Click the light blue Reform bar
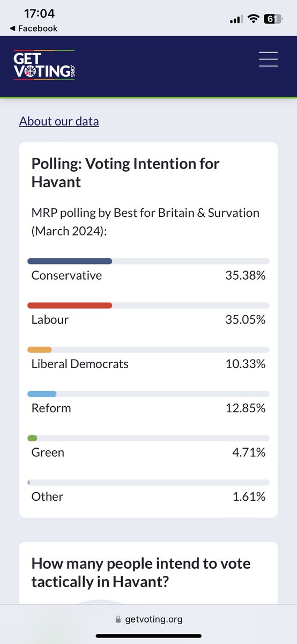Image resolution: width=297 pixels, height=644 pixels. tap(42, 393)
